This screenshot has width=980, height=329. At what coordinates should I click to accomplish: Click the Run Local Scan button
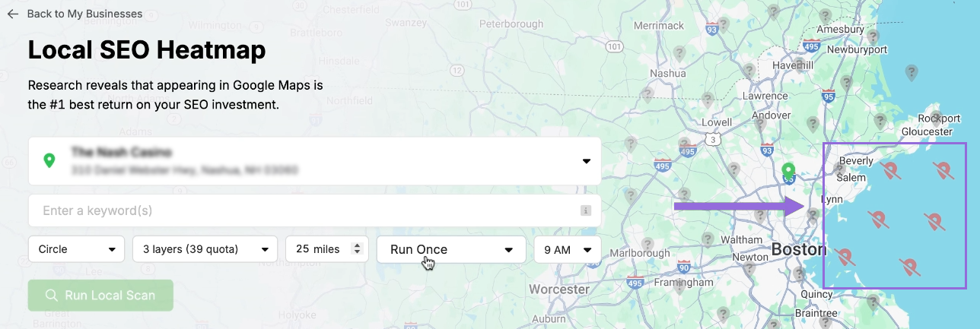[100, 296]
